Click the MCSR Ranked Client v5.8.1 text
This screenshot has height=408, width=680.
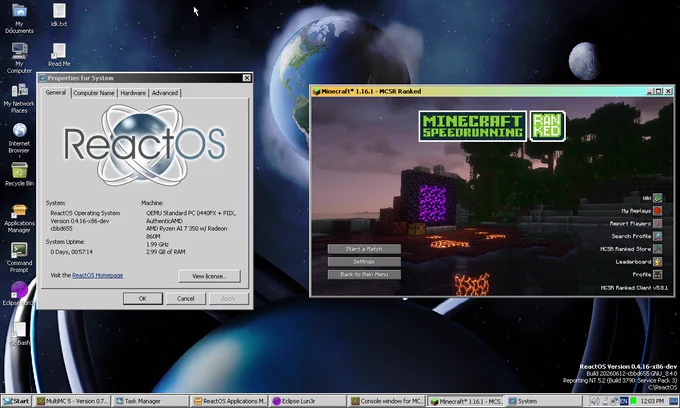[x=634, y=287]
